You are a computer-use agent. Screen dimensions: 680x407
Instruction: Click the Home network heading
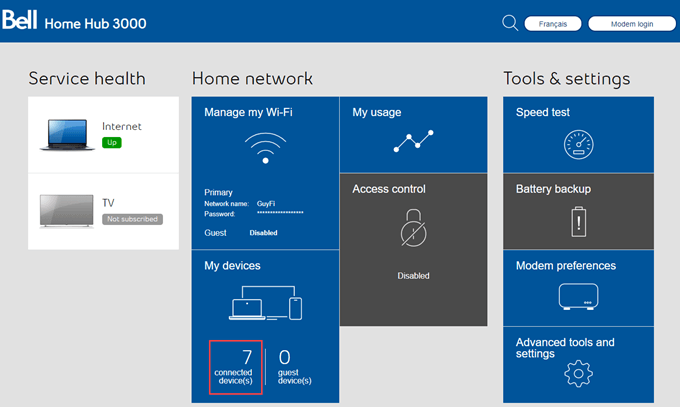click(x=252, y=79)
